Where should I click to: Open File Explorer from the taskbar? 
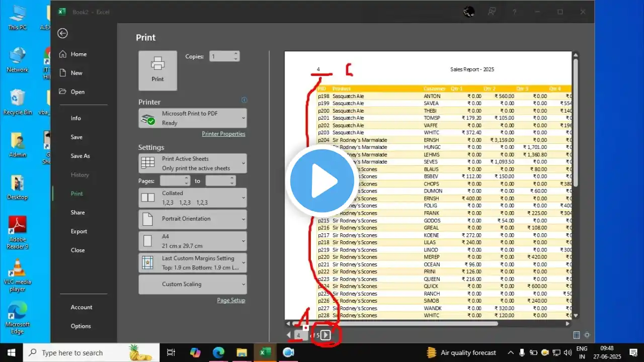[x=241, y=353]
